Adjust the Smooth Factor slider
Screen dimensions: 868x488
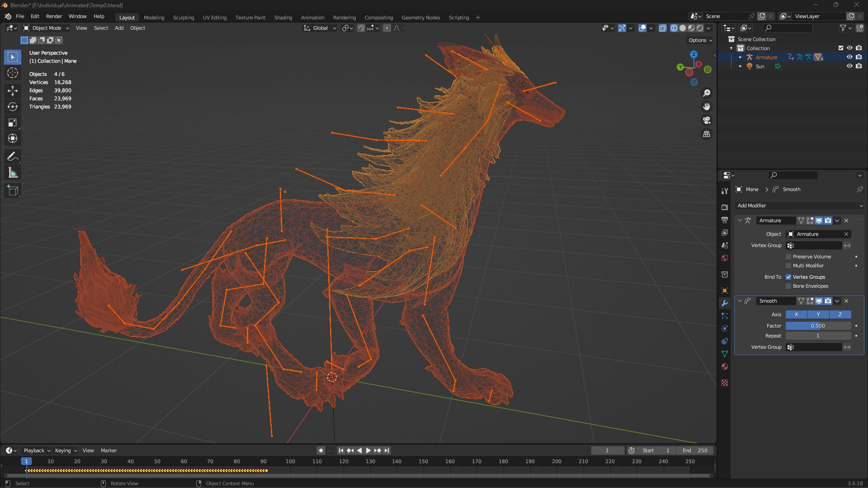(818, 326)
